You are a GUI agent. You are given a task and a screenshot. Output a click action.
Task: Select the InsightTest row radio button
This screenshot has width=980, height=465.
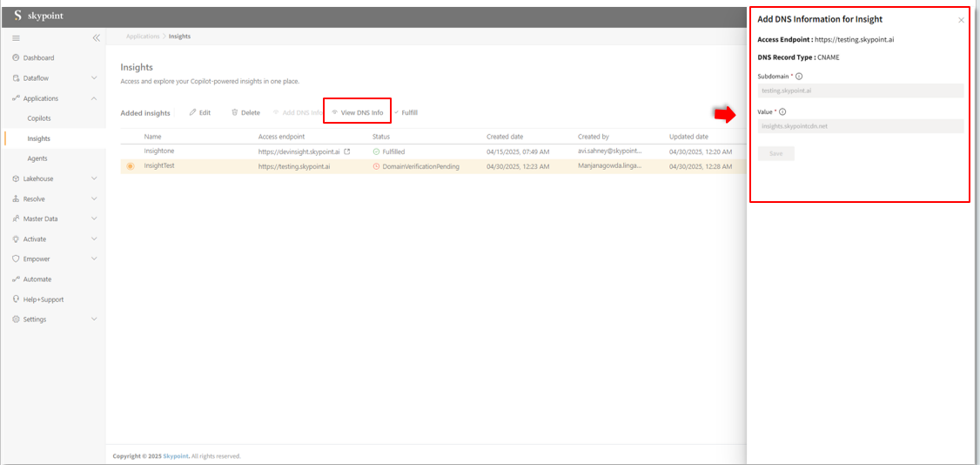[131, 166]
